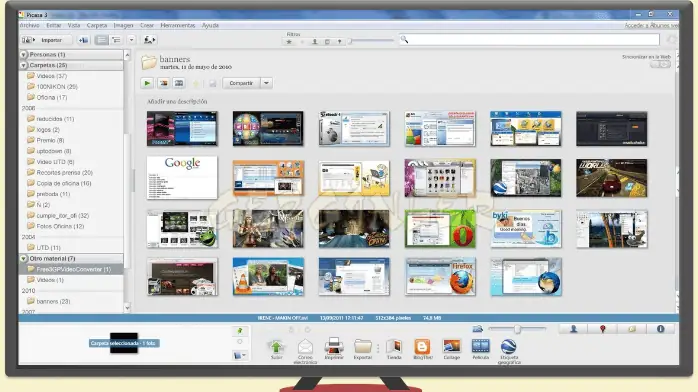Click Acceder a Álbumes web link
The height and width of the screenshot is (392, 698).
click(651, 26)
